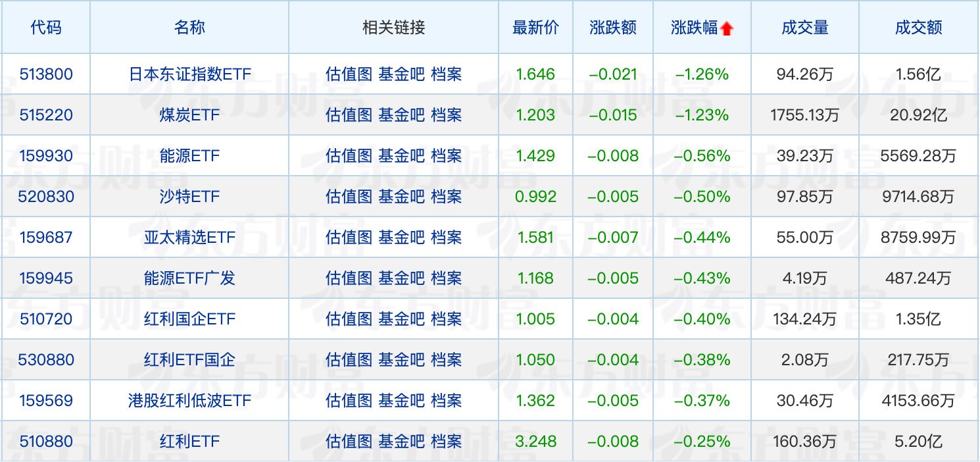
Task: Open 估值图 for 红利国企ETF
Action: tap(349, 319)
